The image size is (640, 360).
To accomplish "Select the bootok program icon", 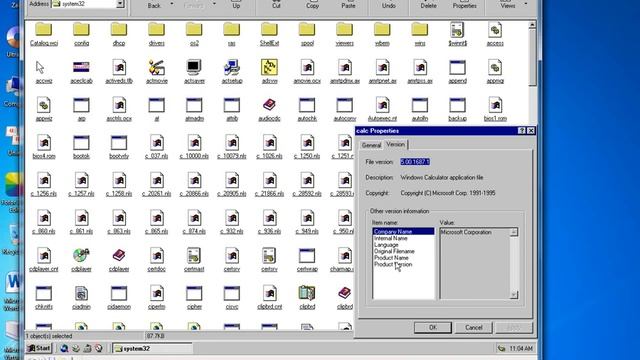I will point(81,143).
